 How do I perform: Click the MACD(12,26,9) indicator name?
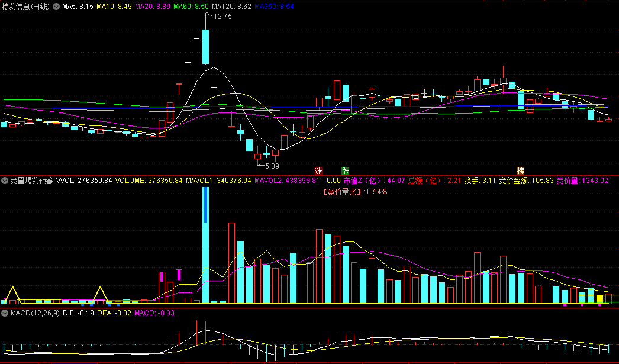coord(35,313)
